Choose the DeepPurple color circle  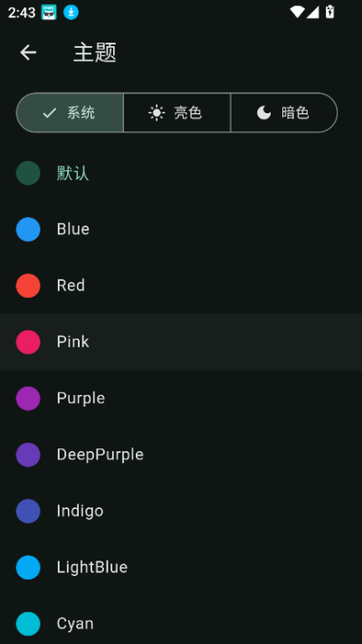(28, 455)
